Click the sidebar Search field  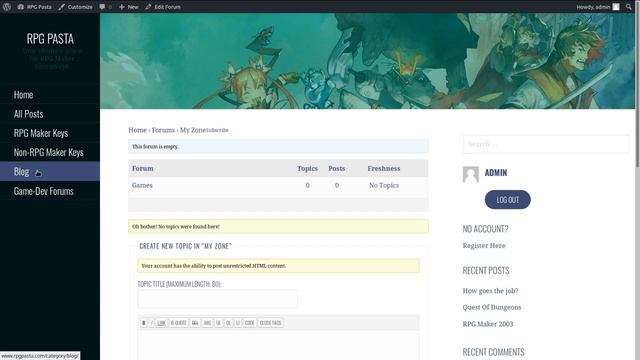click(546, 144)
